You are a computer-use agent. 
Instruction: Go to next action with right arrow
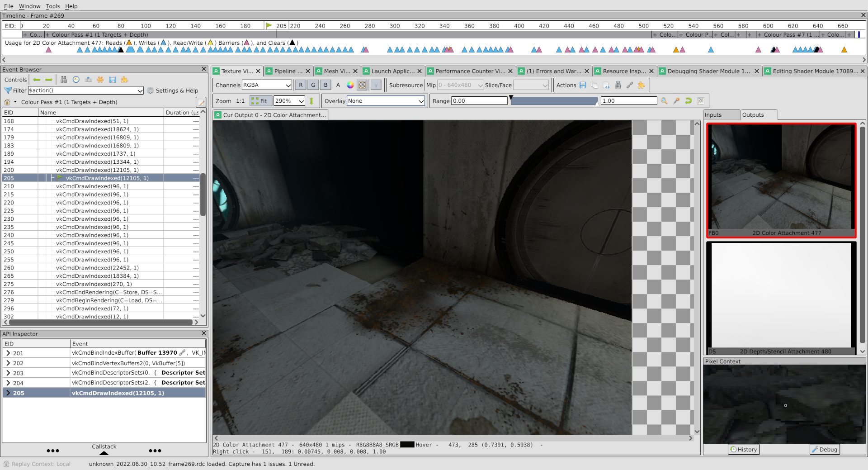point(49,80)
